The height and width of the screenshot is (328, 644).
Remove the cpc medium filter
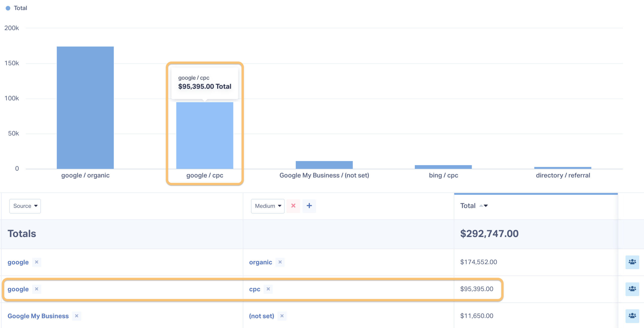coord(268,289)
